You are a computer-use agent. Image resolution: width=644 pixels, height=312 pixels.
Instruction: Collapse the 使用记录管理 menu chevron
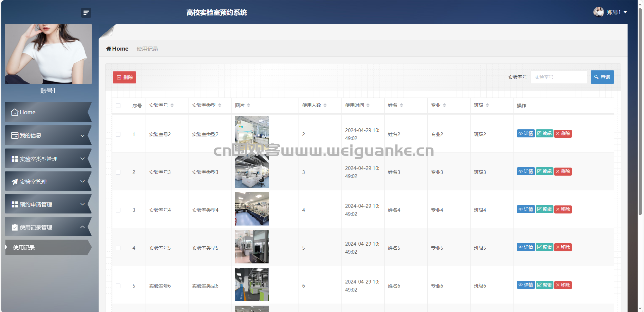(x=83, y=227)
